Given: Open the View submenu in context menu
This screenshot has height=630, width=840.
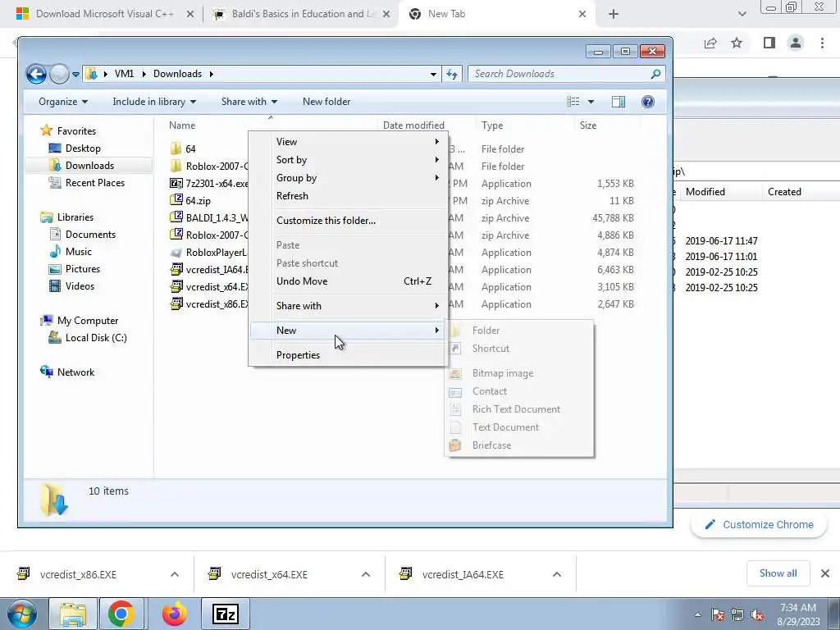Looking at the screenshot, I should (x=348, y=142).
